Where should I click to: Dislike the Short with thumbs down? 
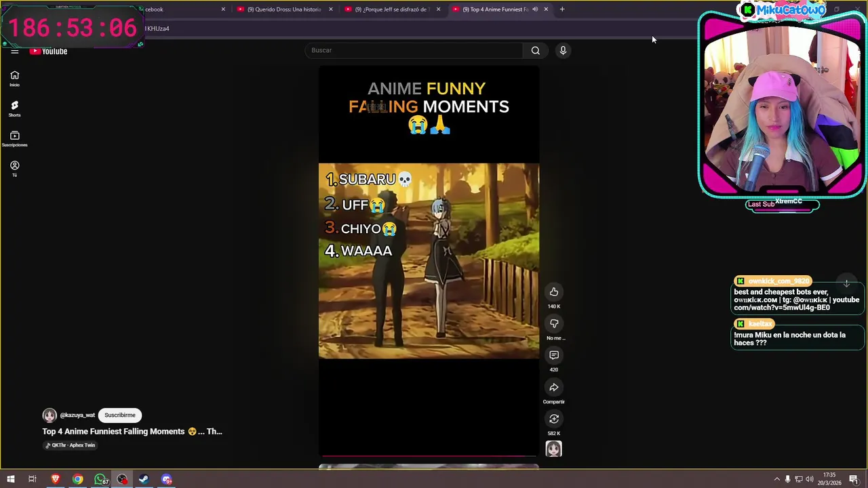[x=554, y=324]
